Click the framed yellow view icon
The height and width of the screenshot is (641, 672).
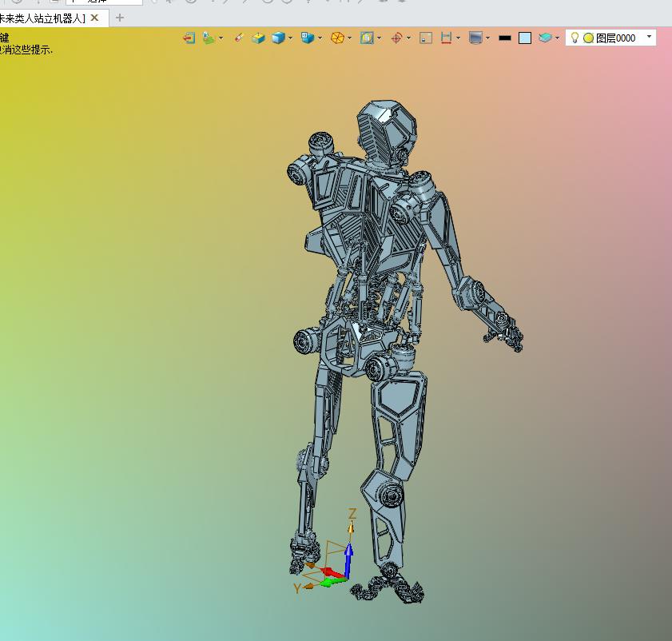367,38
